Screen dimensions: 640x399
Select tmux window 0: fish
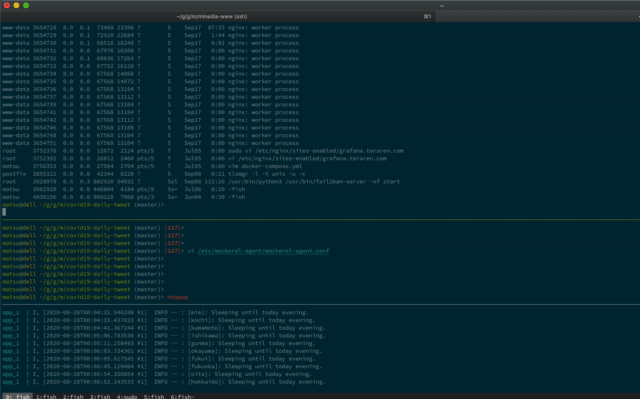pyautogui.click(x=17, y=397)
